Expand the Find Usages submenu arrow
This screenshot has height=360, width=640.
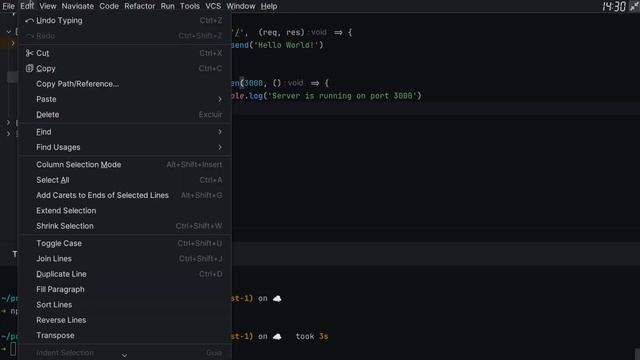220,147
